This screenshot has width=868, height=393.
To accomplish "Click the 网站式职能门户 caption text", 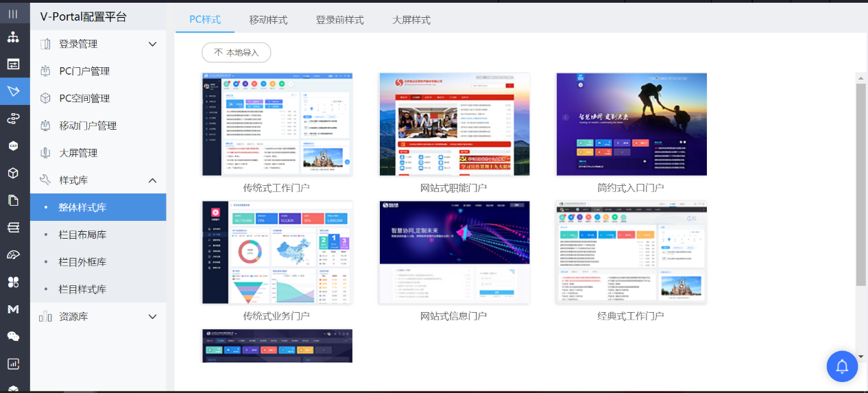I will pos(453,188).
